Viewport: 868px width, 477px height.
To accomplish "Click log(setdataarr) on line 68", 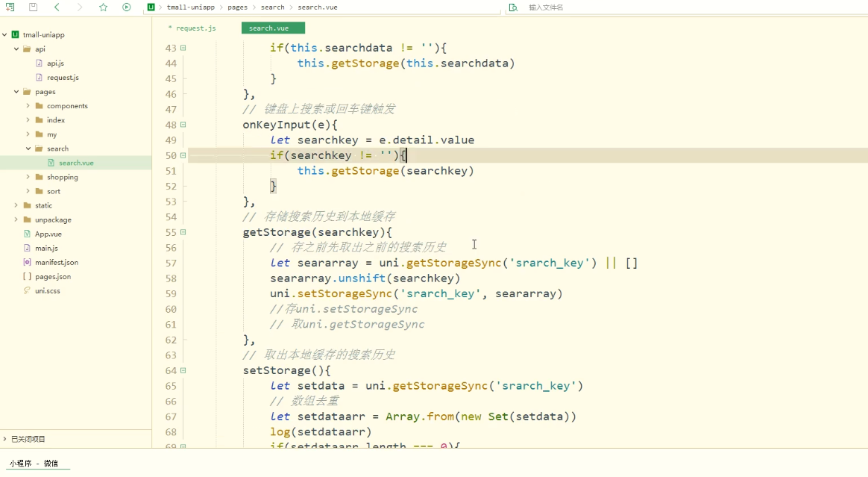I will coord(321,432).
